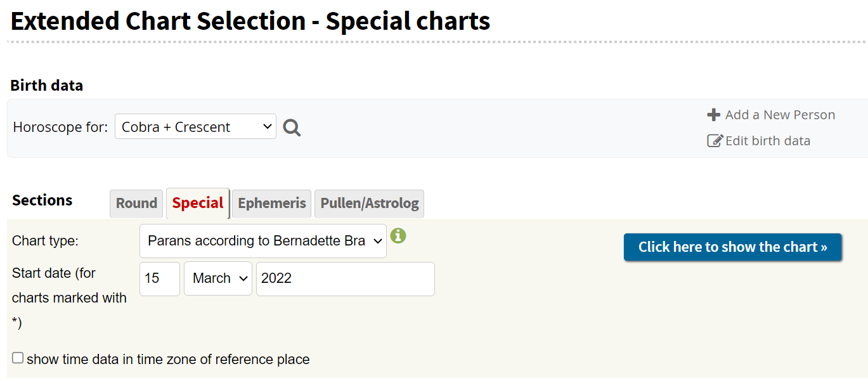Click the Add a New Person link text

click(780, 115)
